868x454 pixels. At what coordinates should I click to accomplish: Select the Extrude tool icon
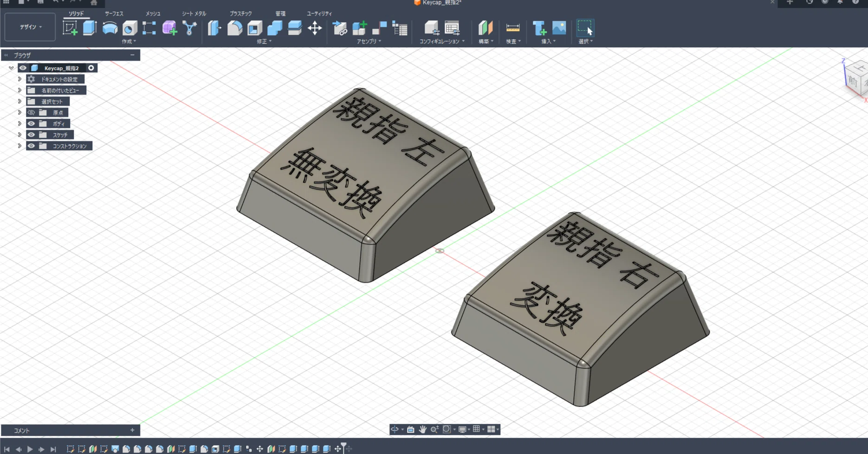(x=90, y=28)
